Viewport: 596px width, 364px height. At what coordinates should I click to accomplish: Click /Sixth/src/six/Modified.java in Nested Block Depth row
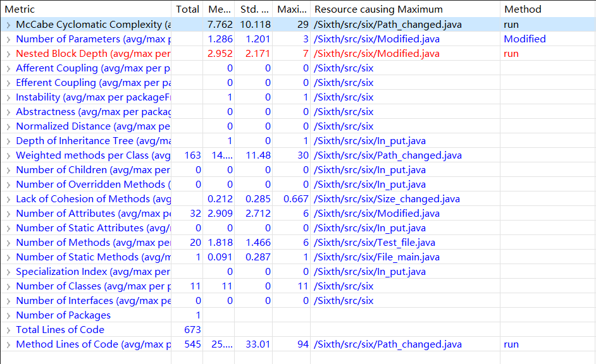pyautogui.click(x=376, y=54)
